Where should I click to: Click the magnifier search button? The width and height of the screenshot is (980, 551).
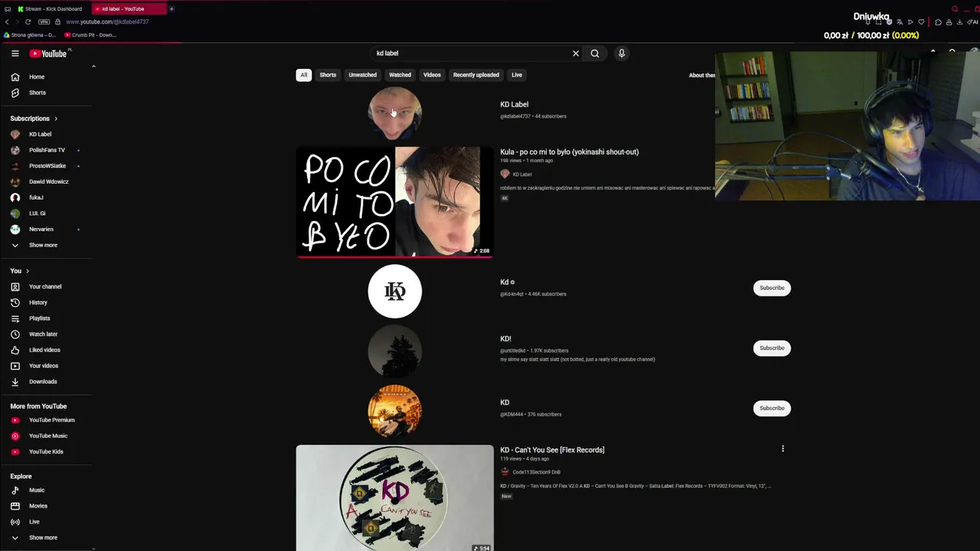(595, 54)
